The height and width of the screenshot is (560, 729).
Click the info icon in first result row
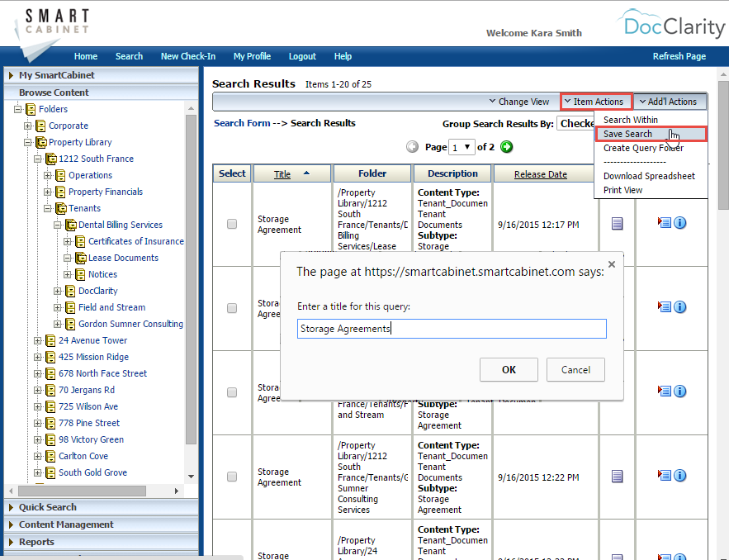(680, 223)
